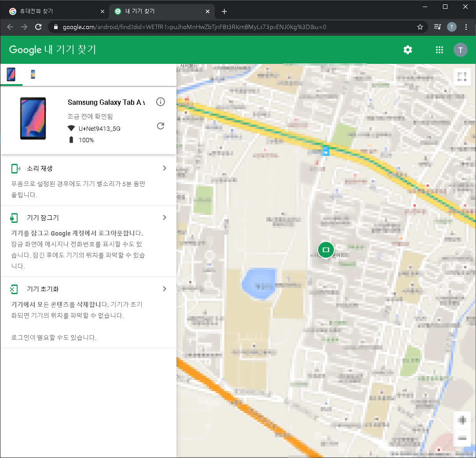Expand the 기기 잠그기 chevron arrow
The height and width of the screenshot is (458, 476).
pyautogui.click(x=165, y=217)
